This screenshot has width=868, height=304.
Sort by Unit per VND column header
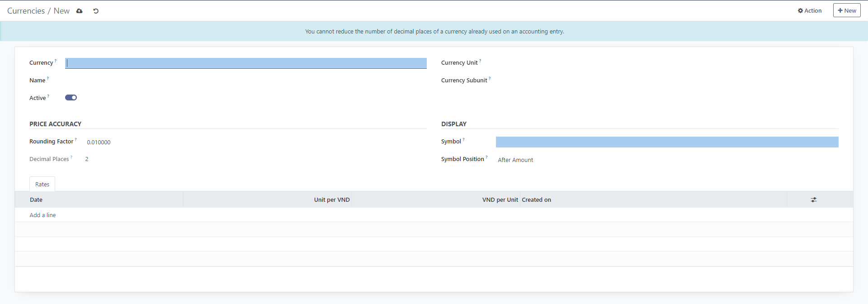[x=331, y=199]
